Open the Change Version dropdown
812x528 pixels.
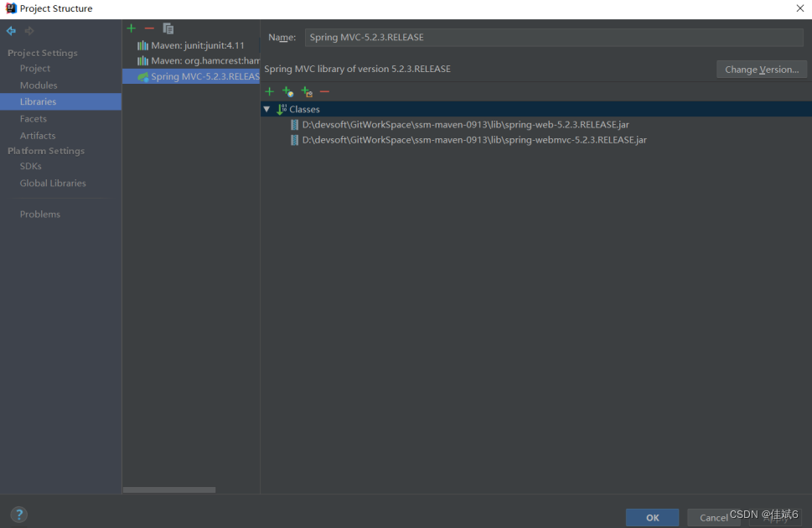(x=761, y=69)
